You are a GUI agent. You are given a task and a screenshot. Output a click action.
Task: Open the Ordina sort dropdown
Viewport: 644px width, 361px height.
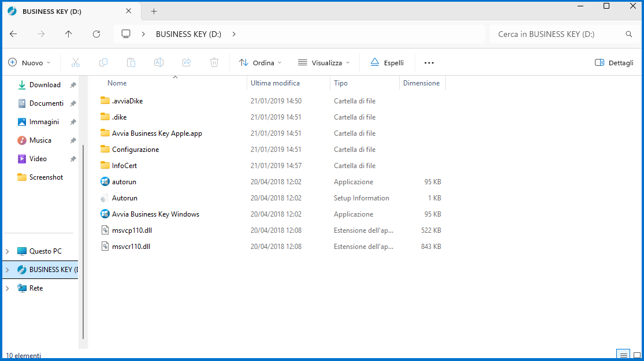point(260,63)
